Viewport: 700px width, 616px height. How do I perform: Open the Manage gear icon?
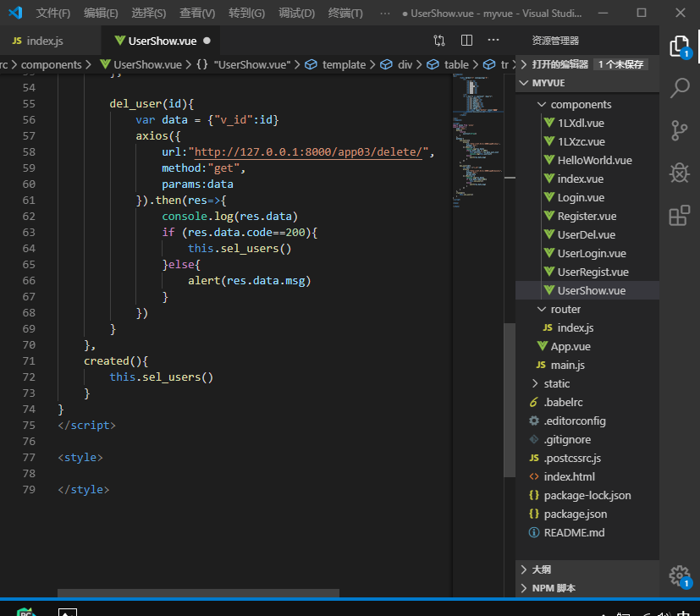point(679,575)
